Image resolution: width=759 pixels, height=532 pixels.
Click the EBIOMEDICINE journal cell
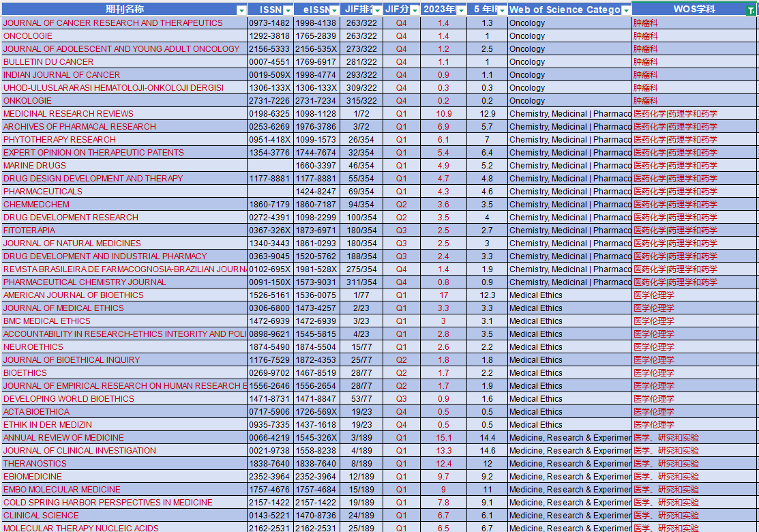[x=124, y=476]
